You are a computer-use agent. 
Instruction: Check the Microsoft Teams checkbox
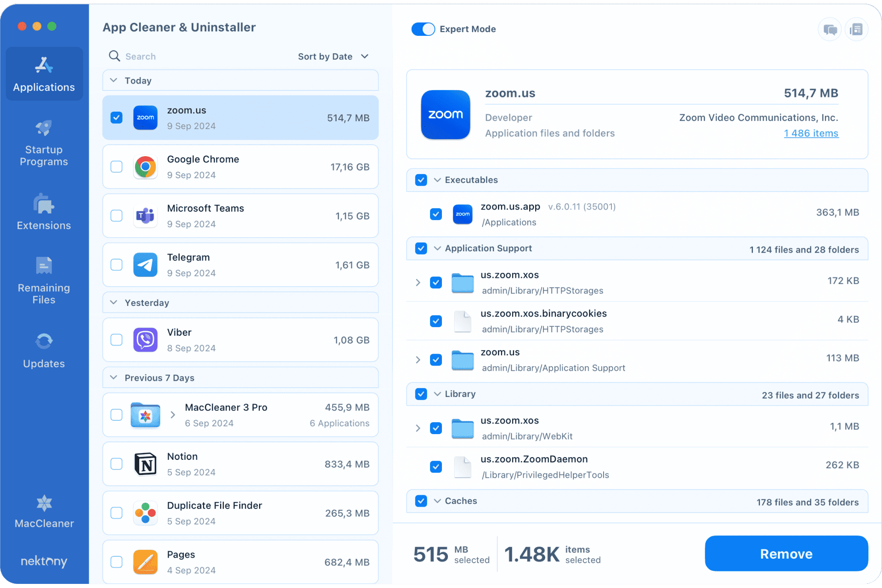(117, 216)
